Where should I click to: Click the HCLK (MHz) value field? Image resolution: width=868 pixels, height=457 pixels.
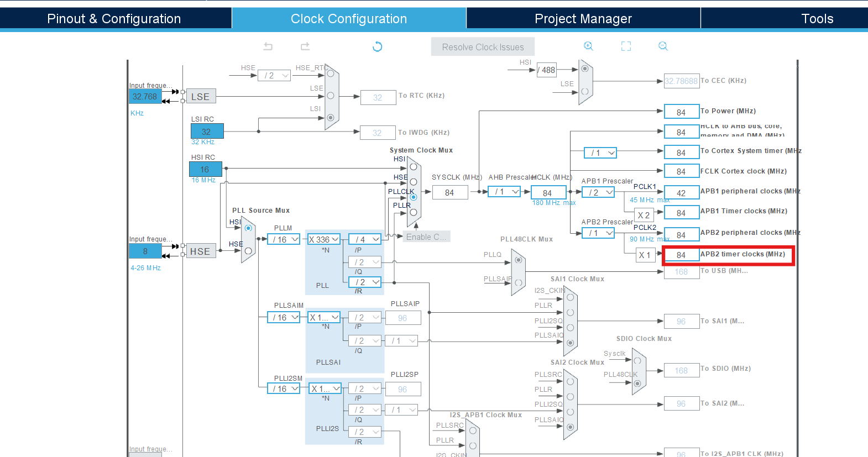coord(548,192)
